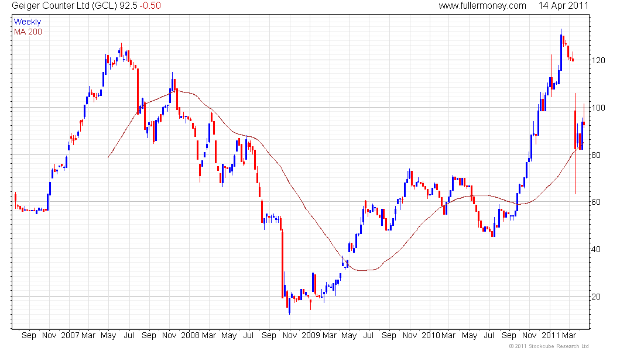This screenshot has height=351, width=644.
Task: Click the 100 price axis label
Action: [598, 108]
